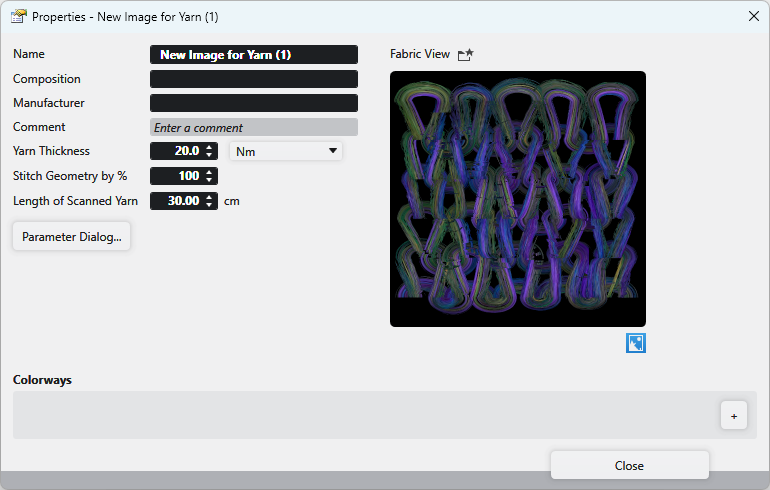Focus the Composition text field
The width and height of the screenshot is (770, 490).
[253, 79]
